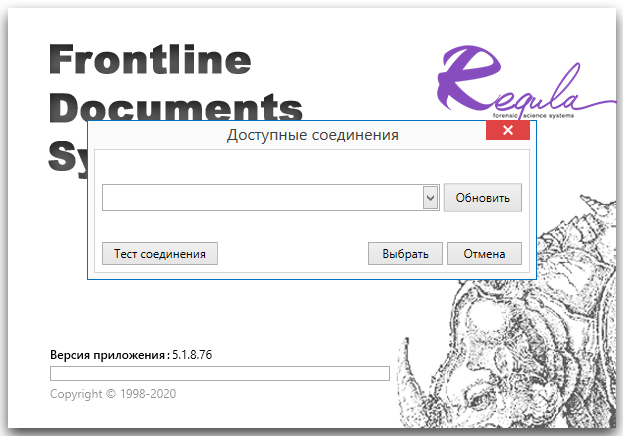Image resolution: width=623 pixels, height=436 pixels.
Task: Open the connections dropdown arrow
Action: [x=431, y=197]
